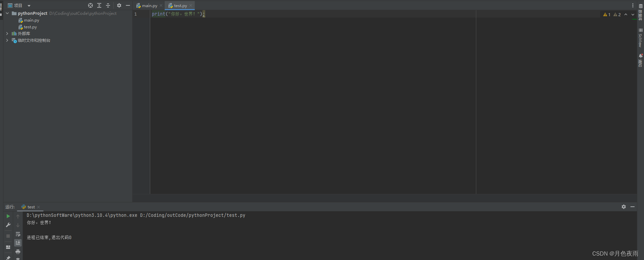Select main.py in project tree
The image size is (644, 260).
tap(31, 20)
